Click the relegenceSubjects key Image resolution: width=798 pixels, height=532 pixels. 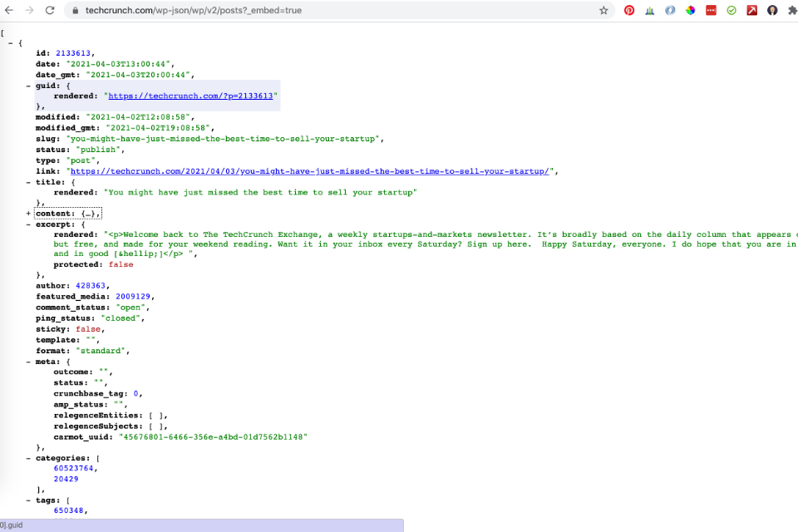click(96, 426)
